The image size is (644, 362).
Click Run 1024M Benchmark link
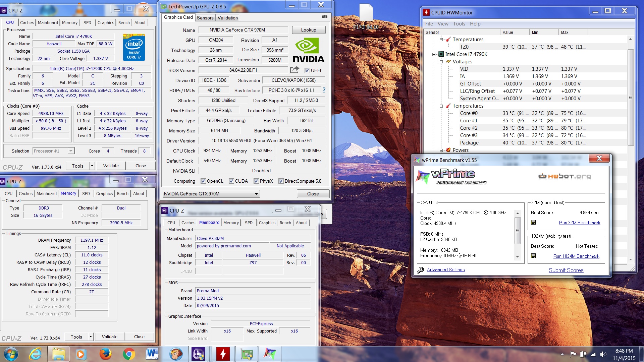tap(576, 256)
